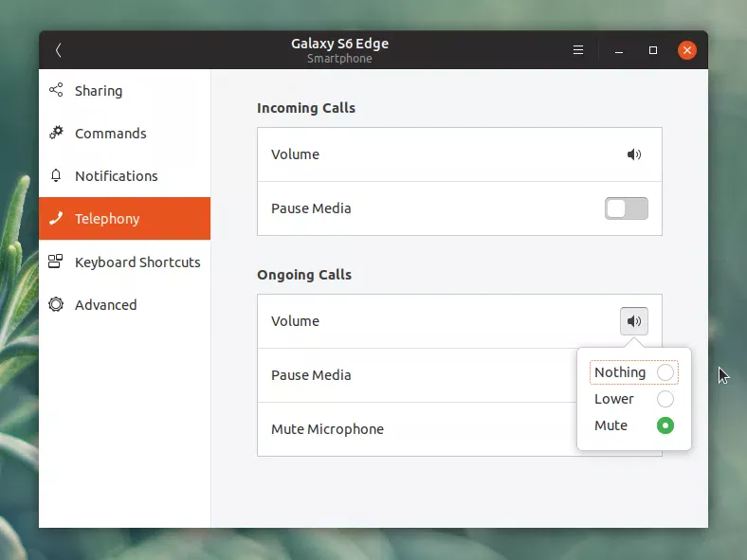
Task: Toggle Pause Media for Incoming Calls
Action: (x=626, y=208)
